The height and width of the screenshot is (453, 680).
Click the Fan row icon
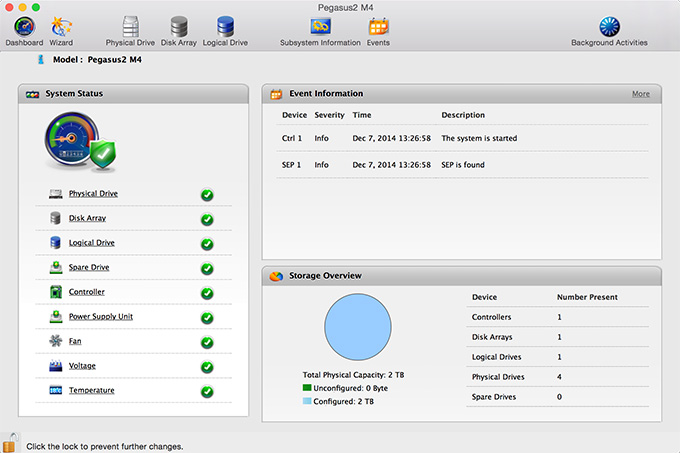point(56,341)
